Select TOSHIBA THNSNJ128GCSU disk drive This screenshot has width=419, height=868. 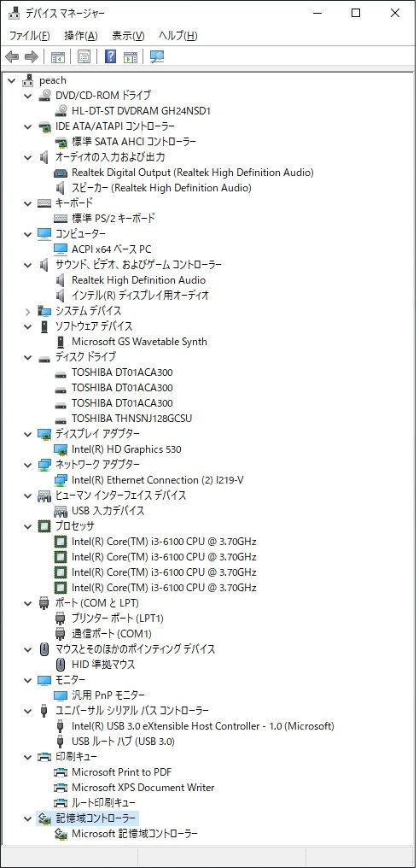131,419
